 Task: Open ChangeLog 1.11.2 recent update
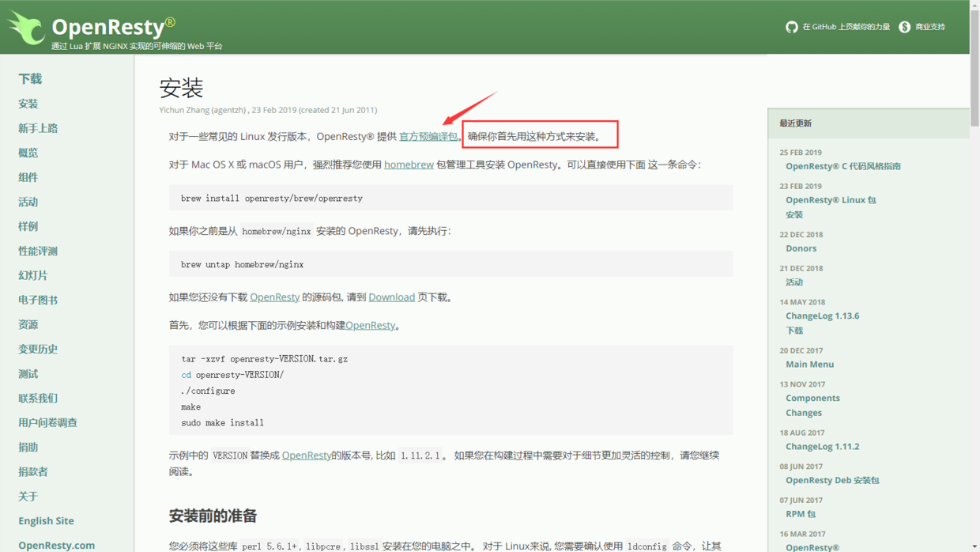tap(822, 446)
